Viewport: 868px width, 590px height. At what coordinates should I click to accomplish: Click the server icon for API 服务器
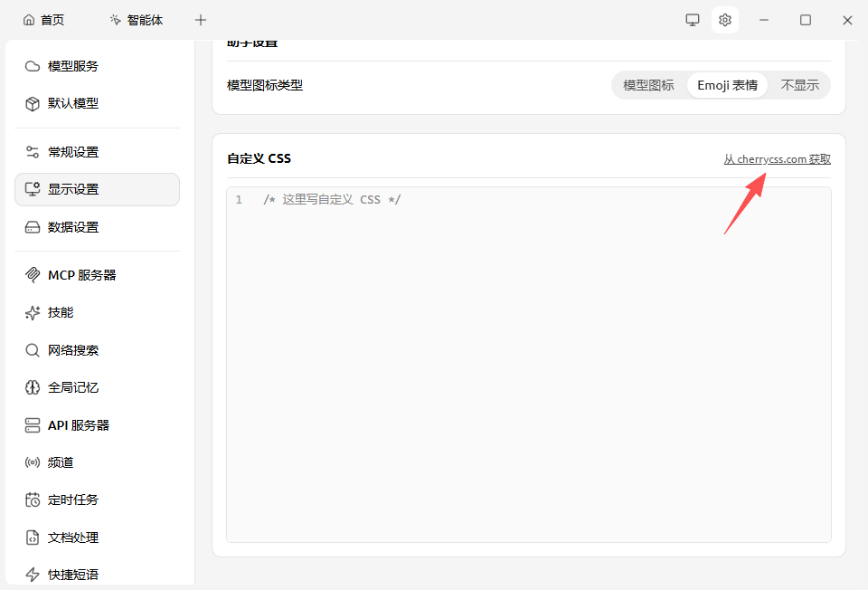click(33, 425)
